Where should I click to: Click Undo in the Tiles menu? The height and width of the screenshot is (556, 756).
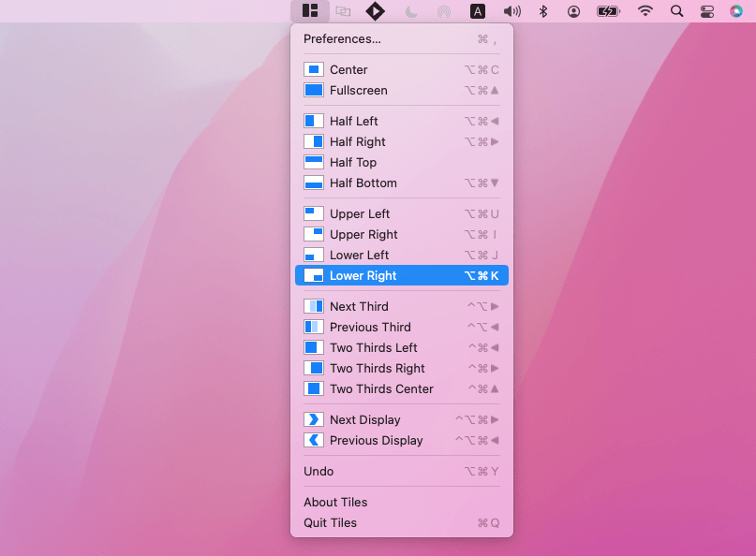(402, 471)
